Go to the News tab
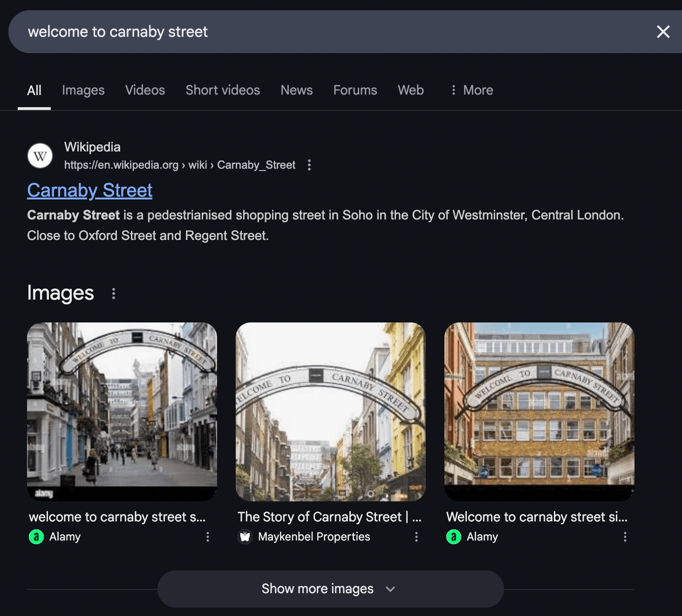This screenshot has height=616, width=682. click(296, 90)
